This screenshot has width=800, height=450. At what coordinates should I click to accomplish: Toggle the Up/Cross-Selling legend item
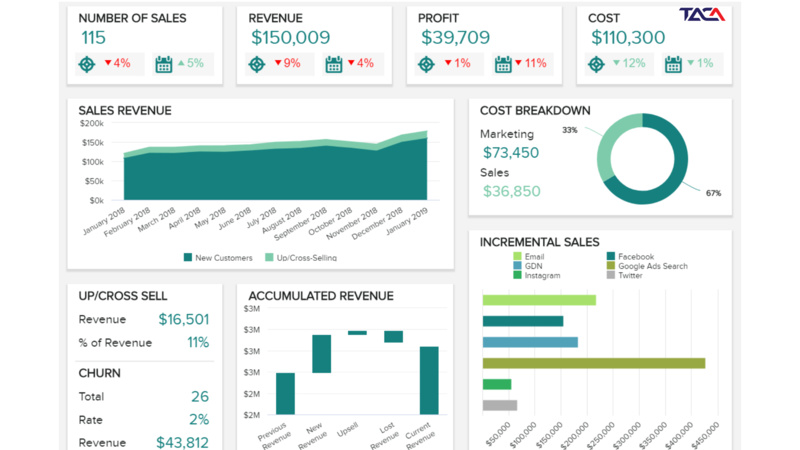pos(300,258)
